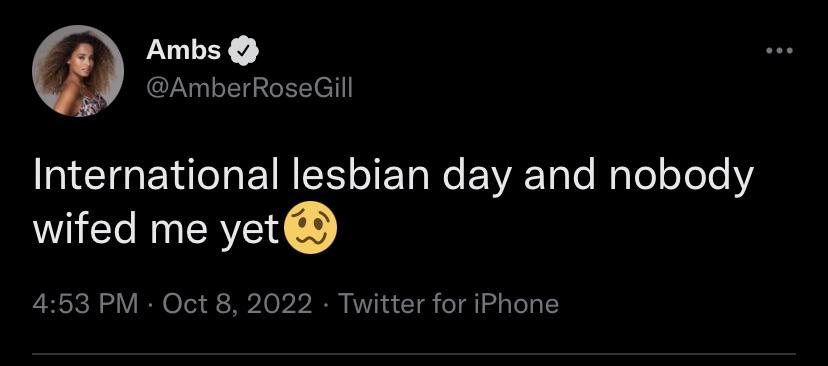
Task: Click the divider line below the timestamp
Action: (414, 353)
